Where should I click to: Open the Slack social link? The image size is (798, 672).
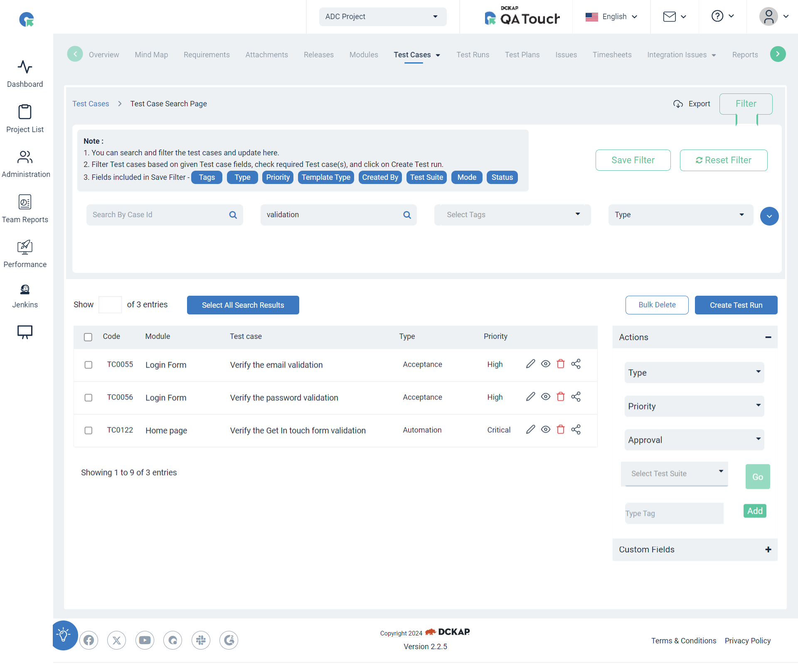tap(201, 640)
